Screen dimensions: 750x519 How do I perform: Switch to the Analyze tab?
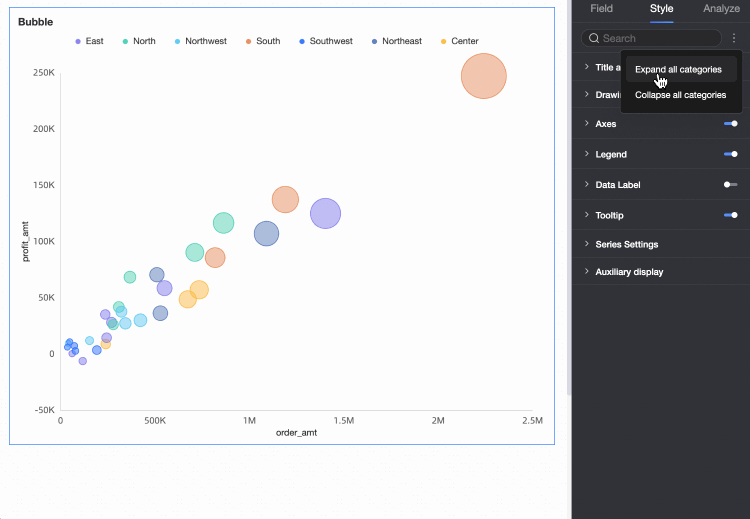(721, 9)
